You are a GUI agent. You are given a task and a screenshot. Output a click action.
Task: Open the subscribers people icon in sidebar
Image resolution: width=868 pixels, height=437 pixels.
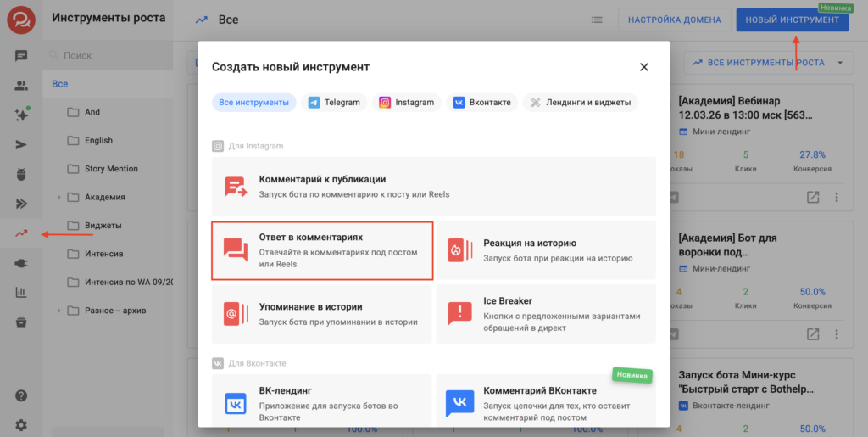pyautogui.click(x=21, y=85)
